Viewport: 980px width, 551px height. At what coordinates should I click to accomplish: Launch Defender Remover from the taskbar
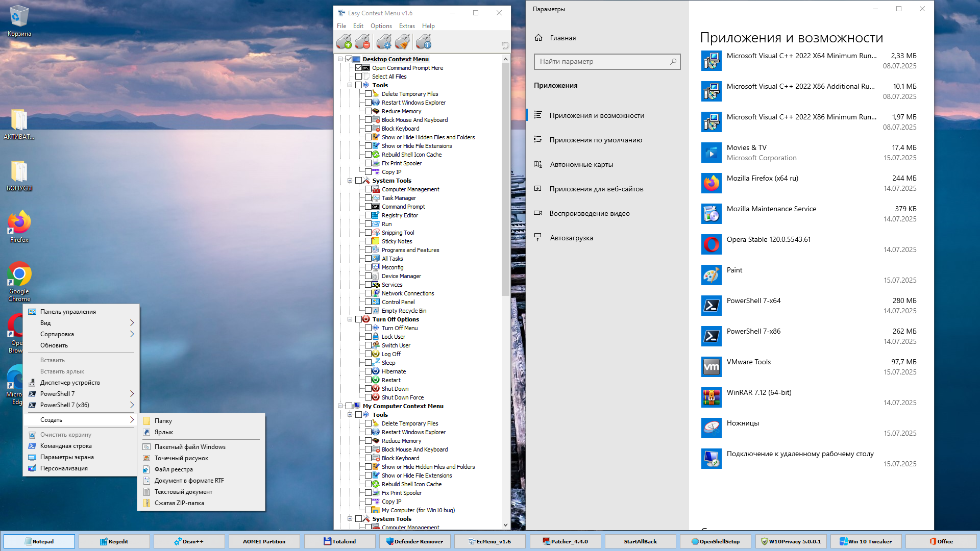[415, 541]
